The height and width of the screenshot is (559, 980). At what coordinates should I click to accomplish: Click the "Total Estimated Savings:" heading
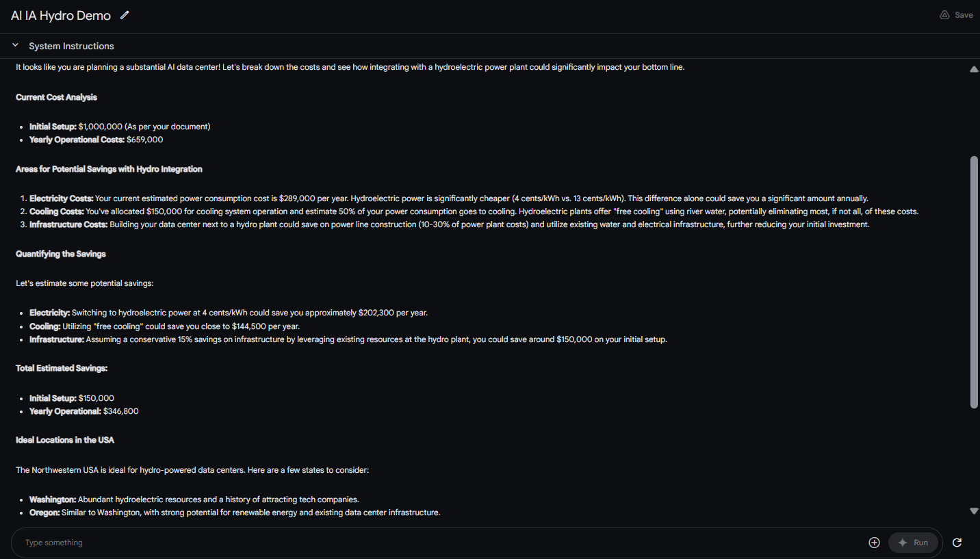pyautogui.click(x=62, y=368)
